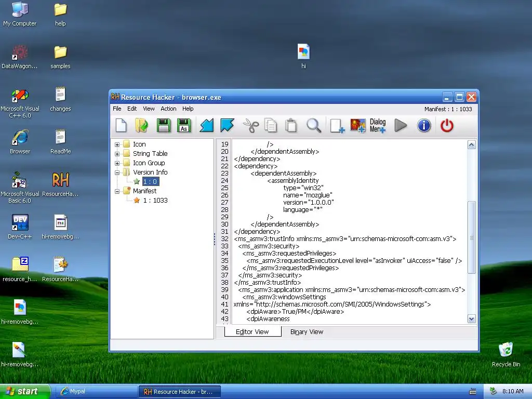Collapse the Manifest folder

coord(117,191)
